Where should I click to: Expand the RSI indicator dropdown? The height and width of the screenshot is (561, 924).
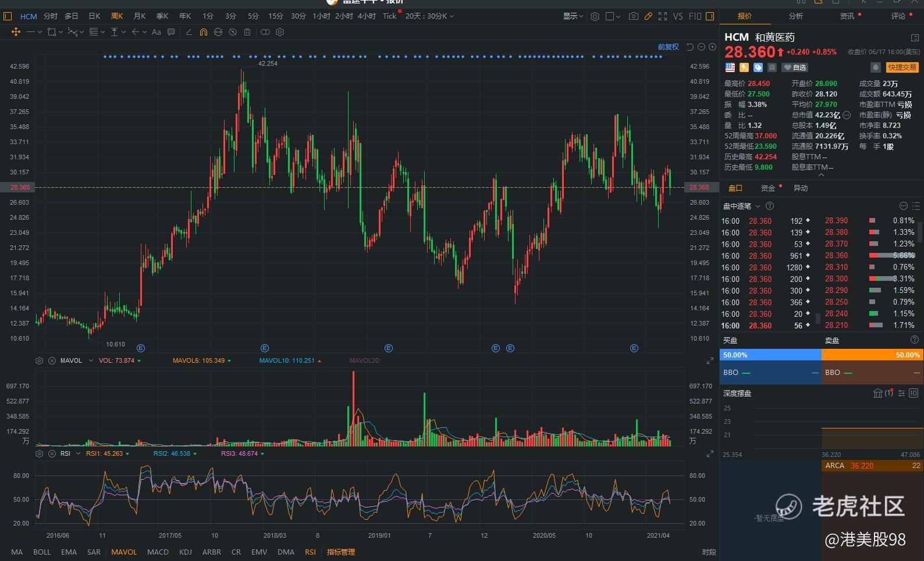click(x=79, y=453)
